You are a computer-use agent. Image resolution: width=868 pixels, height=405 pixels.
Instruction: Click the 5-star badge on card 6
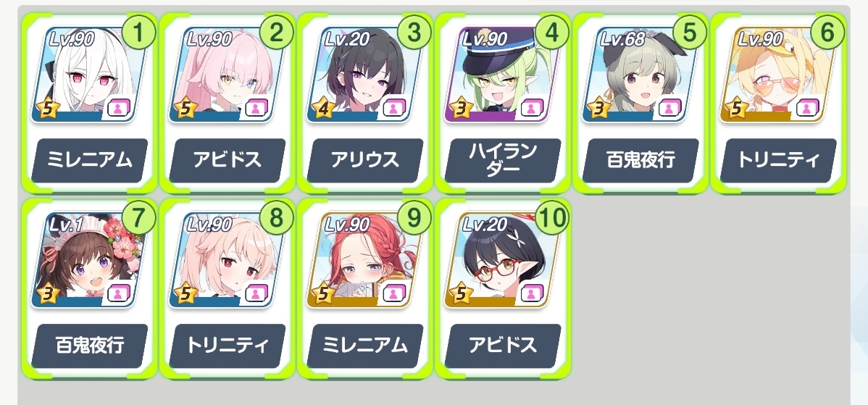coord(736,108)
